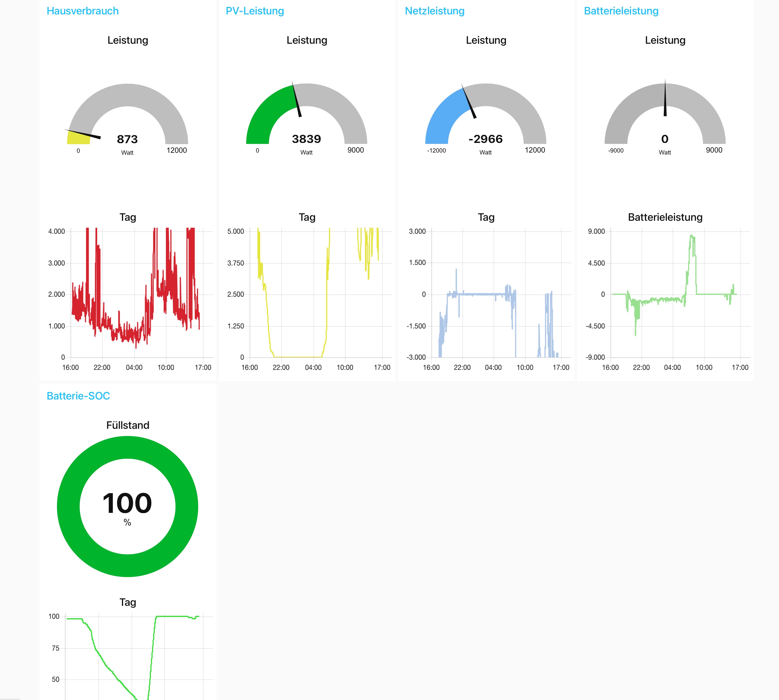
Task: Click the PV-Leistung group title
Action: [x=254, y=11]
